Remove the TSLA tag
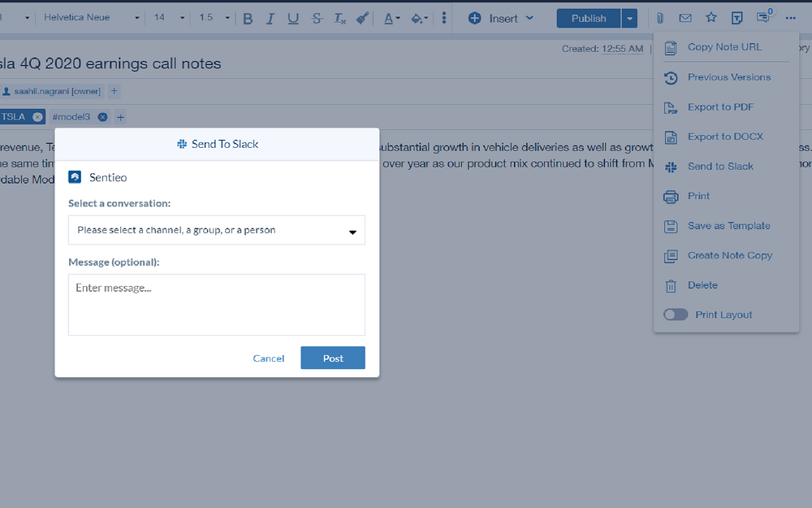This screenshot has width=812, height=508. (x=38, y=117)
